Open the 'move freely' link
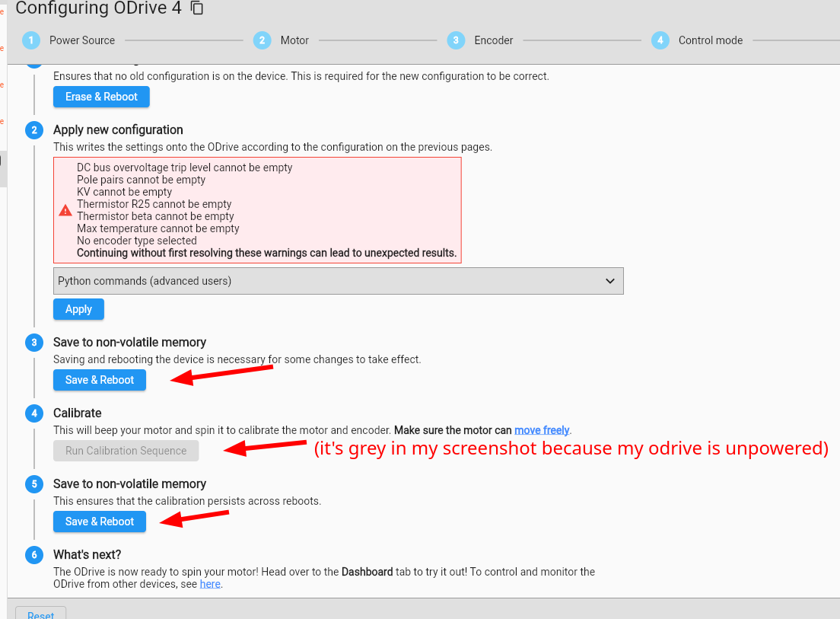Image resolution: width=840 pixels, height=619 pixels. [x=542, y=430]
